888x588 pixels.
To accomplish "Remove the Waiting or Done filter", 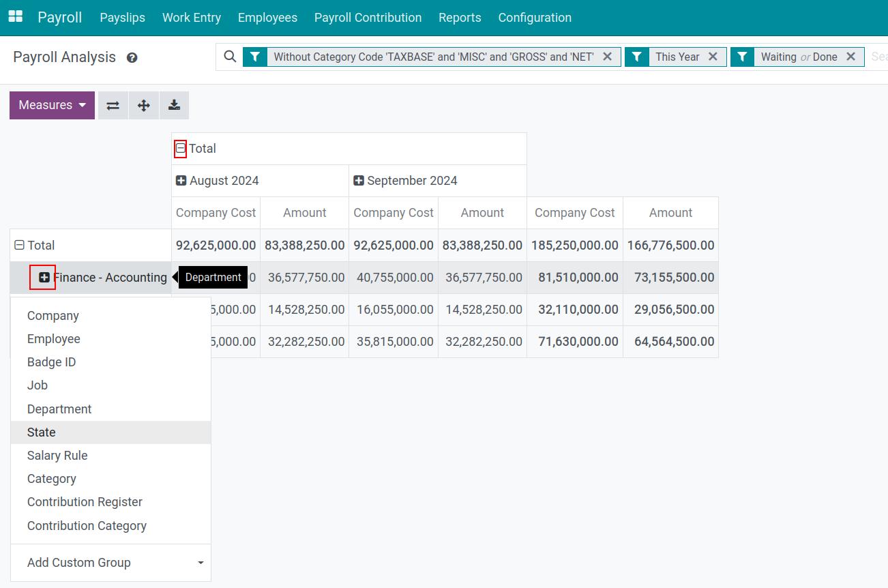I will pos(850,57).
